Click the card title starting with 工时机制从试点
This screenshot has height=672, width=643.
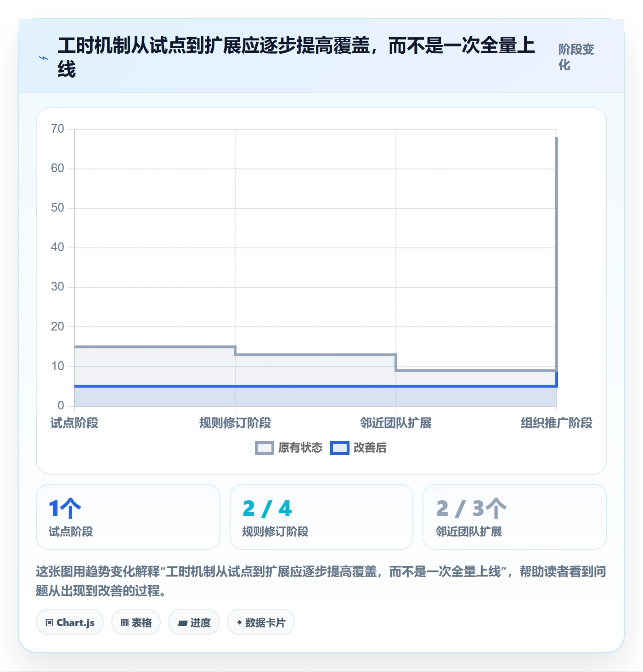(297, 57)
